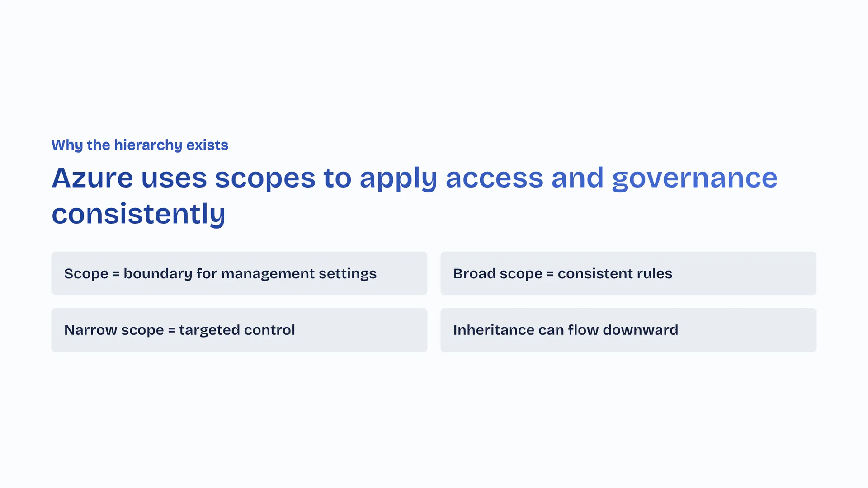Click the word "Azure" in the headline
Screen dimensions: 868x488
click(92, 178)
